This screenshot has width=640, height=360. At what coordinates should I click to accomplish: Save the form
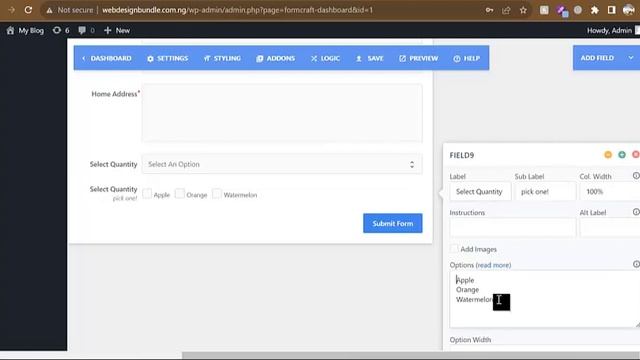[370, 58]
